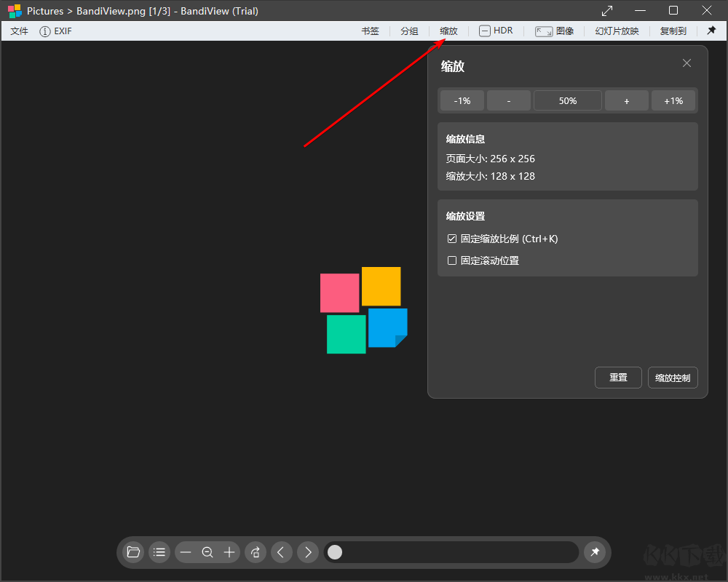Increase zoom by 1%

[x=673, y=100]
